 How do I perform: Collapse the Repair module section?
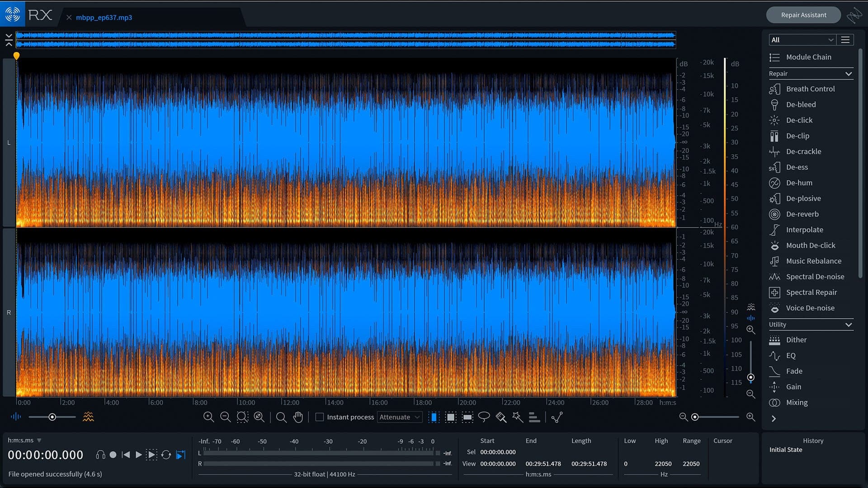848,74
